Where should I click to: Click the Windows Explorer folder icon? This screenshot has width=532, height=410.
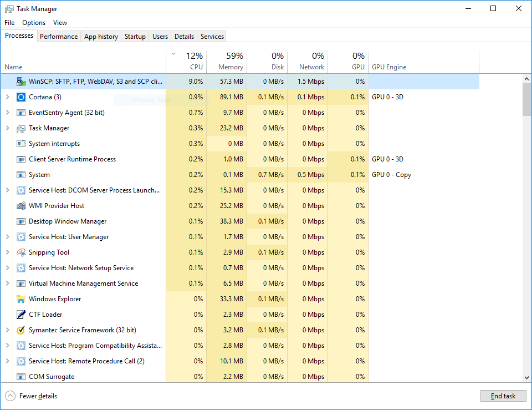coord(21,299)
